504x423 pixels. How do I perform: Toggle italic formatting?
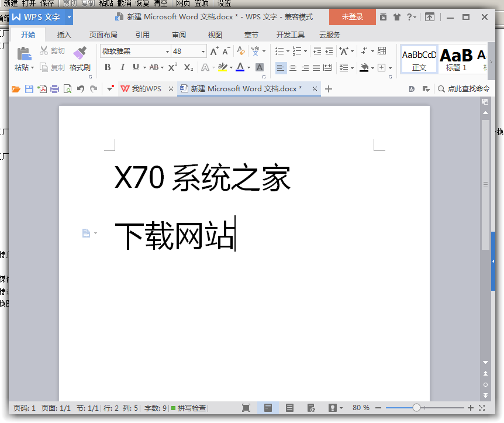122,67
